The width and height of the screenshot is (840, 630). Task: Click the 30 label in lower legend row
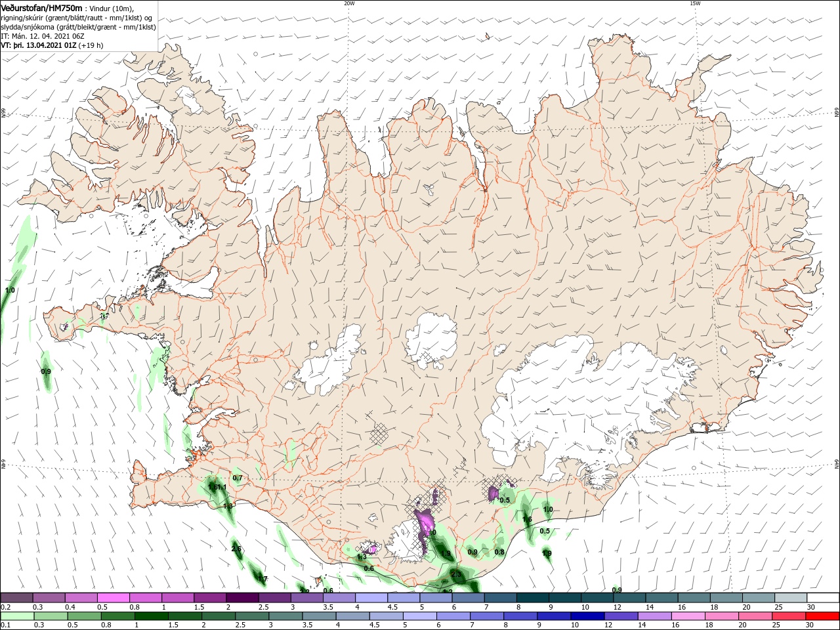(x=810, y=625)
